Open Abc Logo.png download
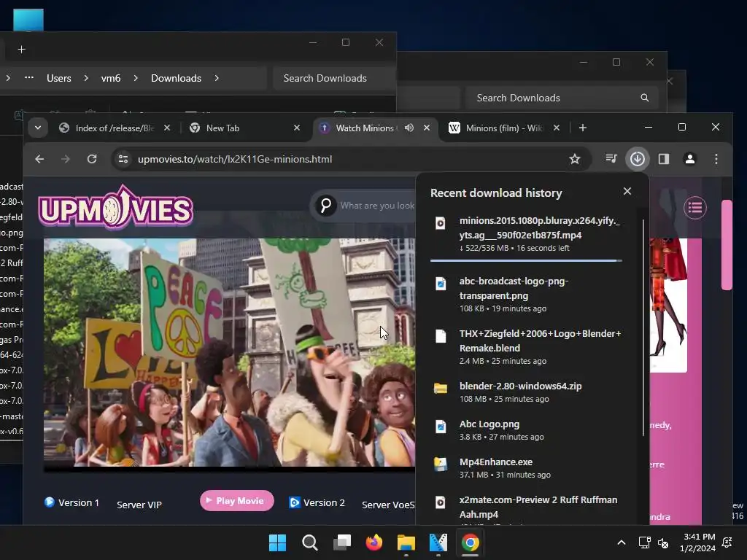The width and height of the screenshot is (747, 560). point(526,430)
